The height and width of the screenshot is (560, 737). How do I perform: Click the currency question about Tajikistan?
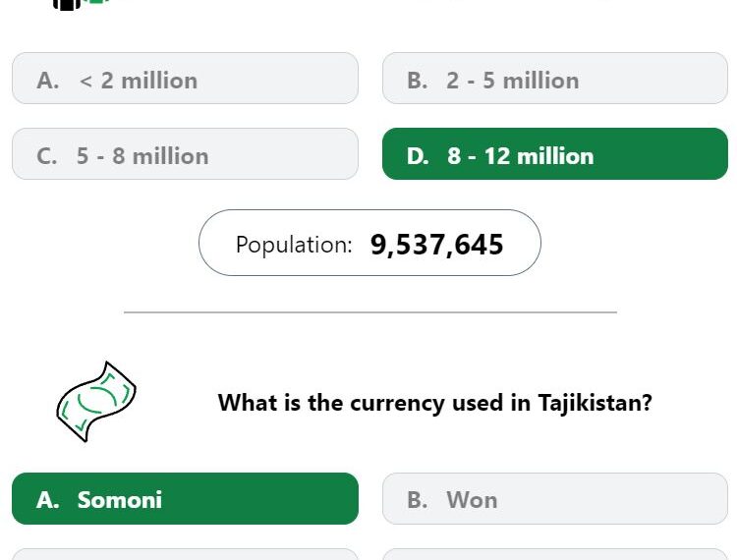coord(435,403)
